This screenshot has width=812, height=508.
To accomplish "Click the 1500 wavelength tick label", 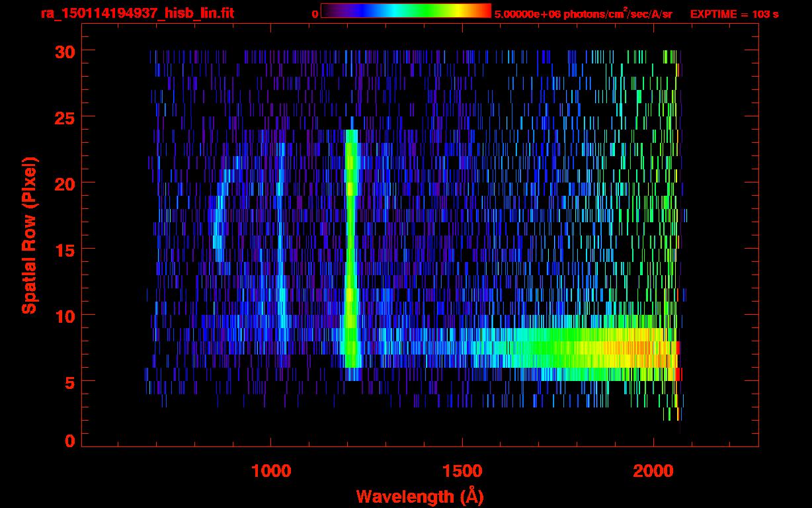I will [462, 471].
